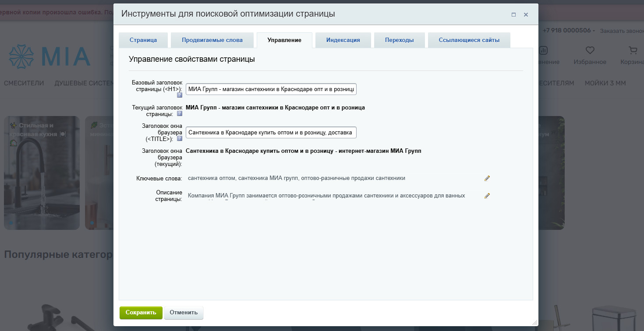The height and width of the screenshot is (331, 644).
Task: Open СМЕСИТЕЛИ menu on background site
Action: 24,83
